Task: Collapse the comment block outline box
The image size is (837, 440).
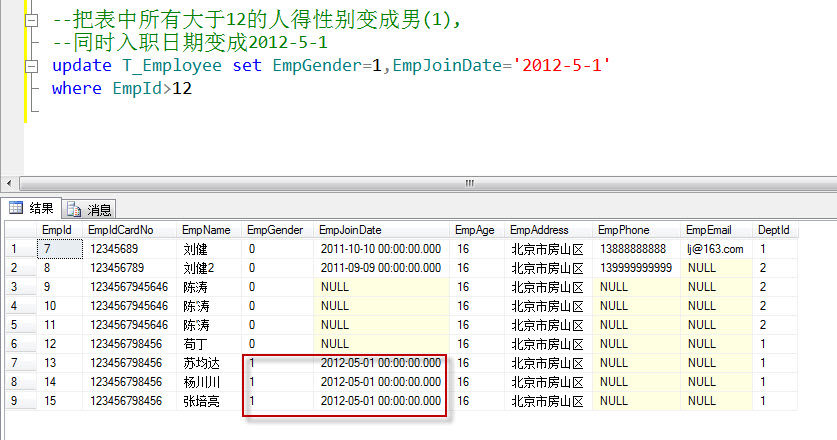Action: (32, 20)
